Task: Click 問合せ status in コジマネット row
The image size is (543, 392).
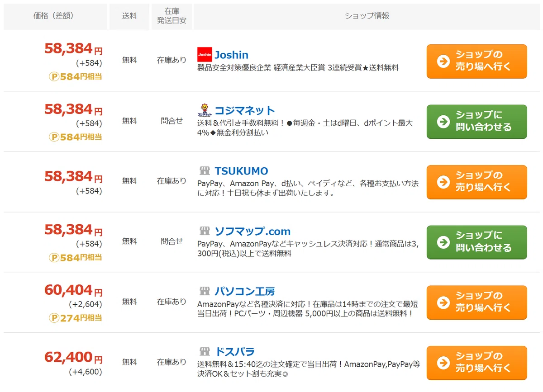Action: [171, 121]
